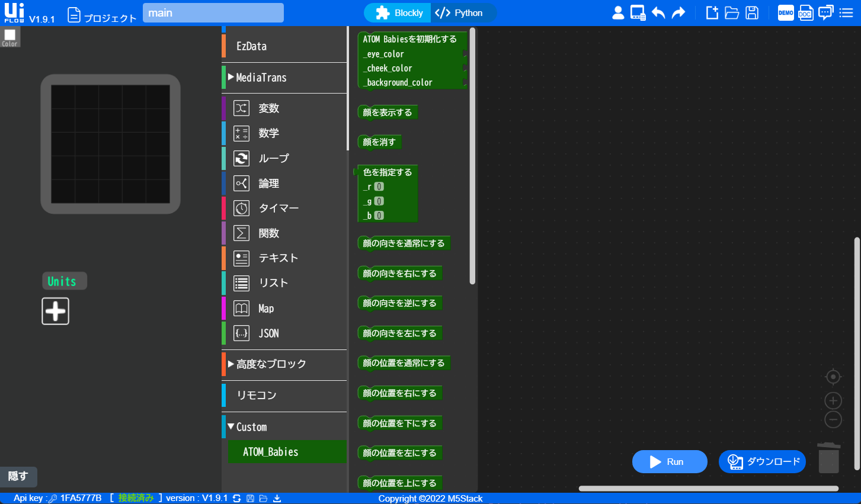Click the workspace vertical scrollbar
The width and height of the screenshot is (861, 504).
point(857,354)
